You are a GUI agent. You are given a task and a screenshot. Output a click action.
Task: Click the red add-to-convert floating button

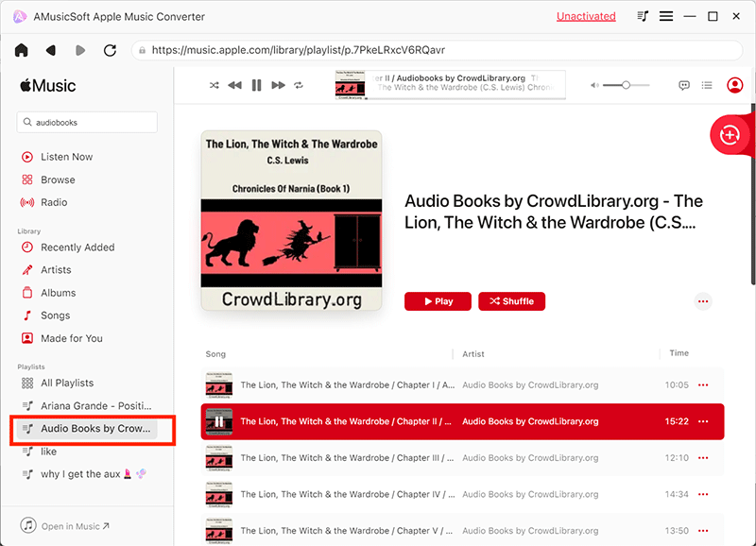tap(730, 135)
